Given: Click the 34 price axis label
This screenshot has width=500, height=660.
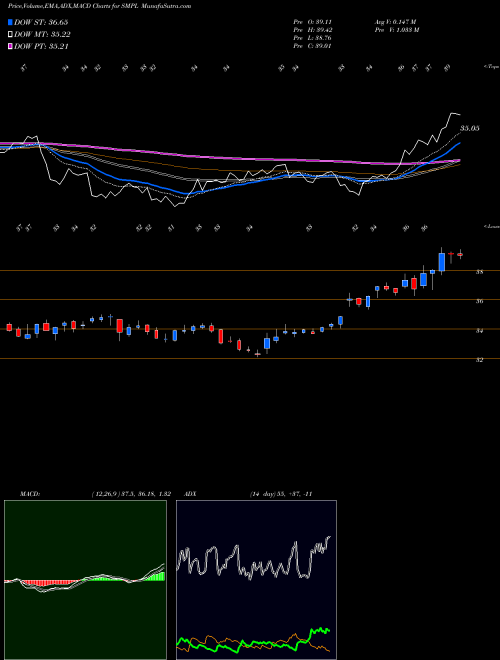Looking at the screenshot, I should [x=479, y=331].
